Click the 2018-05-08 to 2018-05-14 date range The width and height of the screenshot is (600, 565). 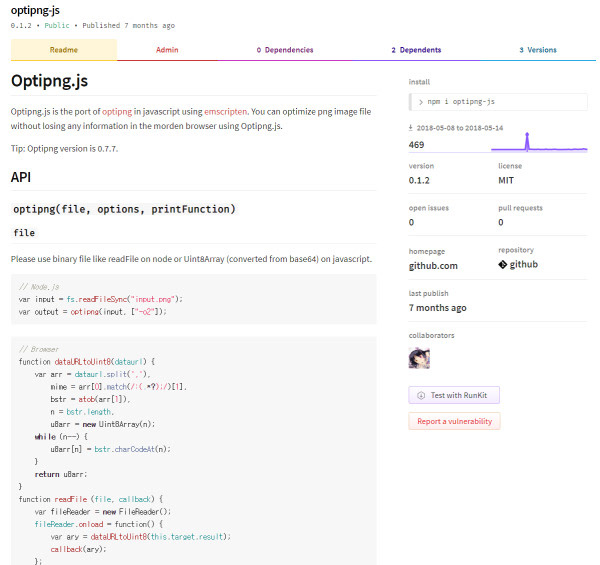(x=460, y=128)
